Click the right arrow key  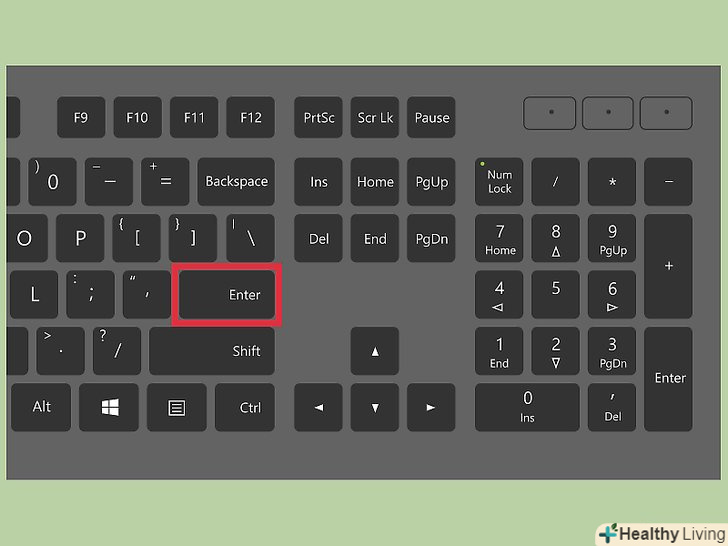click(431, 407)
